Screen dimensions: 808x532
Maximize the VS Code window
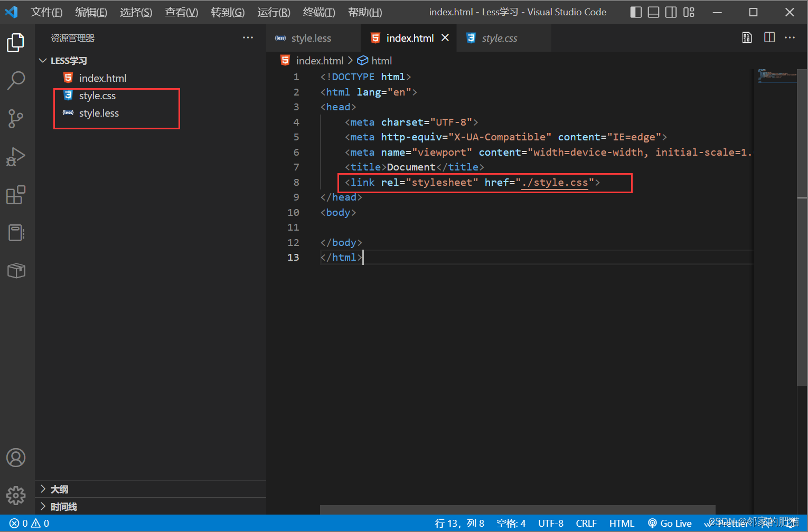point(753,12)
